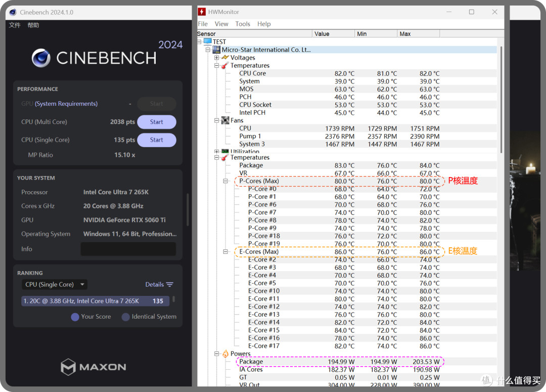Open the View menu in HWMonitor
The width and height of the screenshot is (546, 392).
(221, 24)
